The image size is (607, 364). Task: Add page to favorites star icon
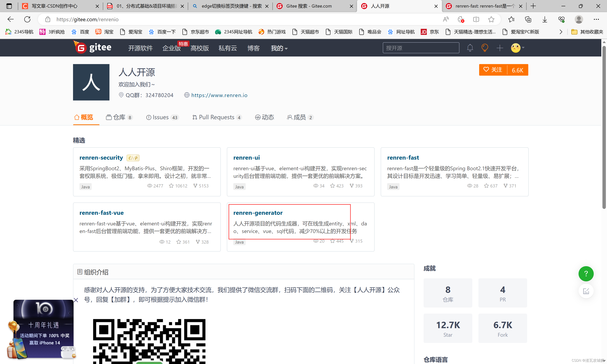(x=491, y=19)
